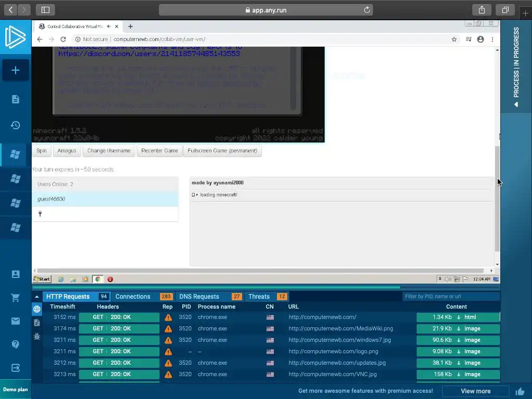Open the profile contact icon in sidebar
Image resolution: width=532 pixels, height=399 pixels.
[15, 274]
